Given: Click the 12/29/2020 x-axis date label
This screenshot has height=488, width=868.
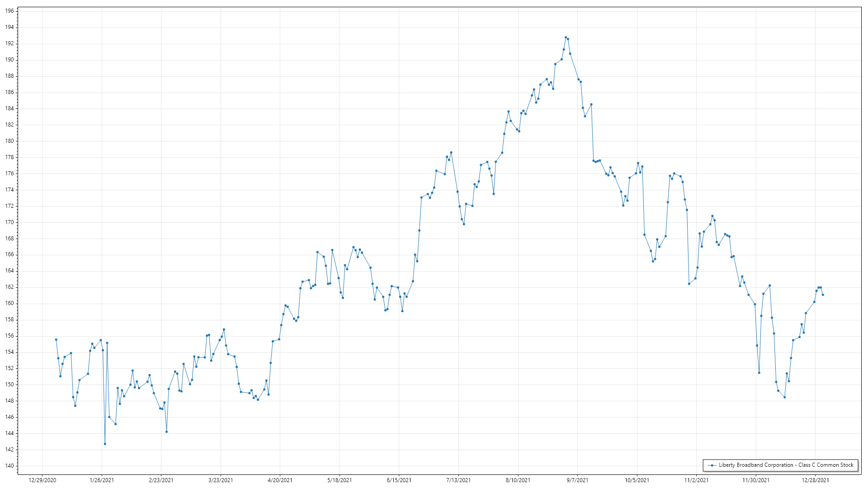Looking at the screenshot, I should pos(42,480).
